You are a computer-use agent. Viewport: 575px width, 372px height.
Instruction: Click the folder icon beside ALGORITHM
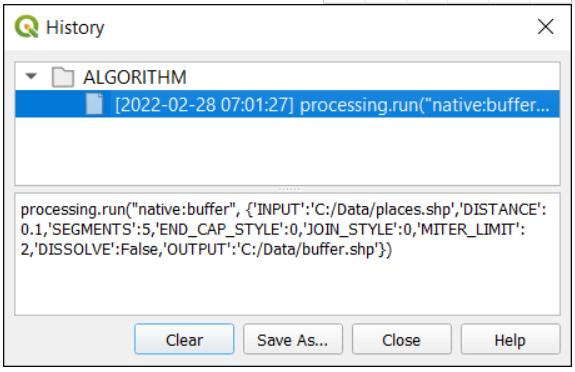(x=63, y=77)
